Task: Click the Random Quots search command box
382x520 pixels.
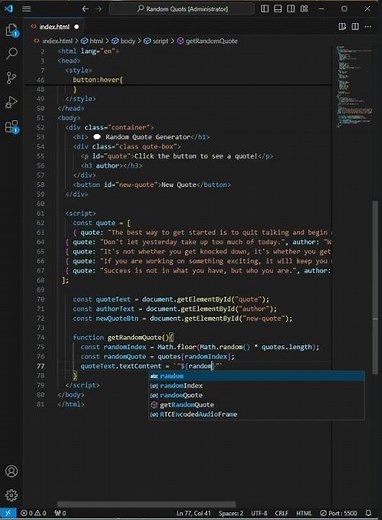Action: [x=182, y=9]
